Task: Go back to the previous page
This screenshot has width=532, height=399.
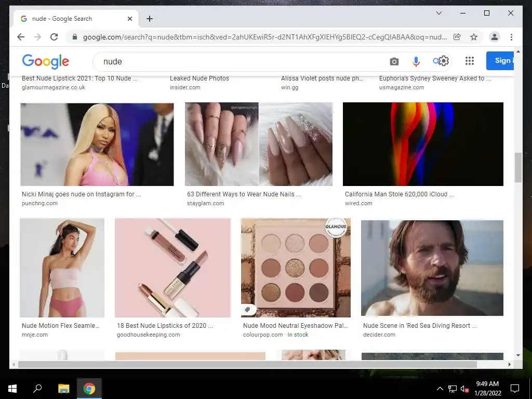Action: click(21, 37)
